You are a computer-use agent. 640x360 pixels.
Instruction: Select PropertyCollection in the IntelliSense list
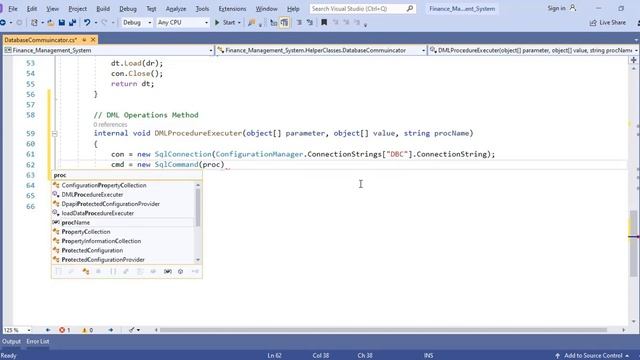pos(123,232)
